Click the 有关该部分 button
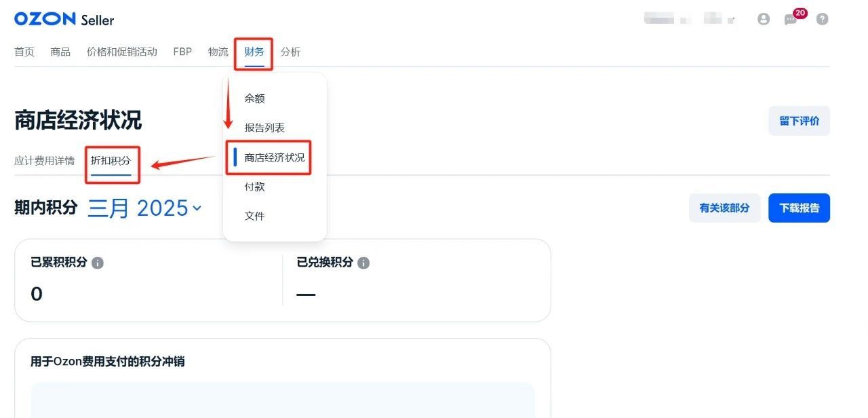This screenshot has width=868, height=418. tap(725, 208)
